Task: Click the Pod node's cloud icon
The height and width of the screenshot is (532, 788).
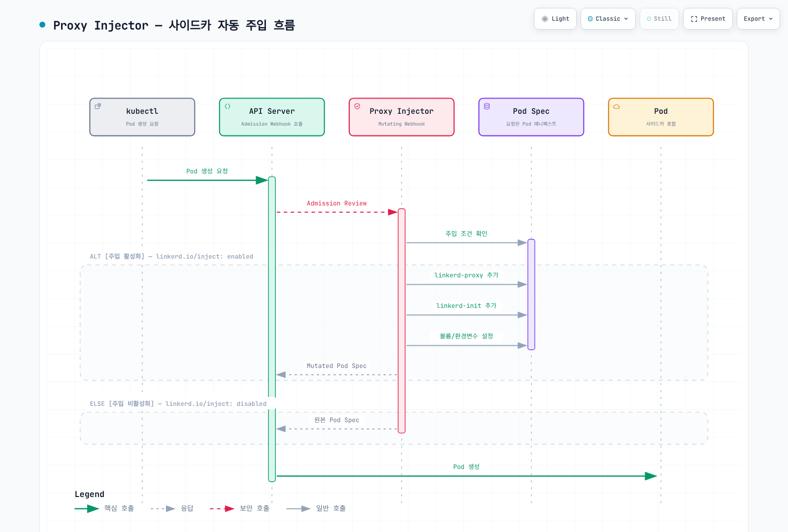Action: [x=616, y=106]
